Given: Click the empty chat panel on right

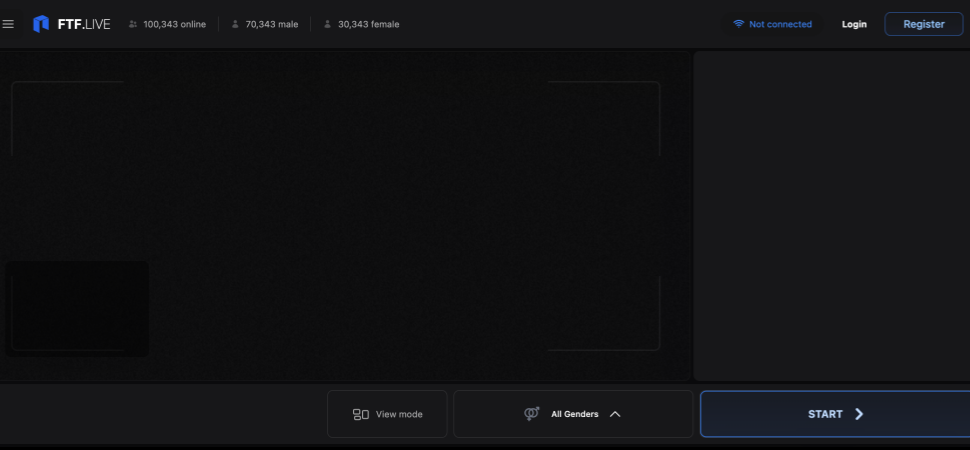Looking at the screenshot, I should [830, 215].
